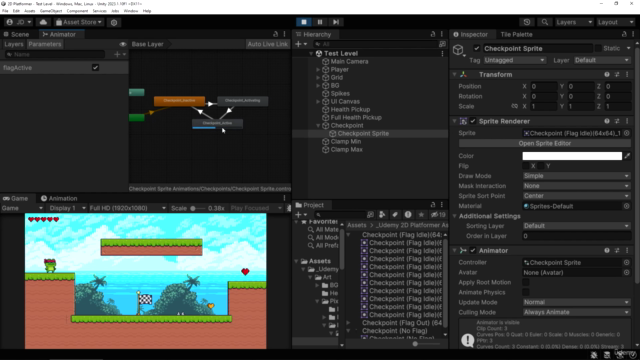Select Clamp Max in Hierarchy

point(346,149)
